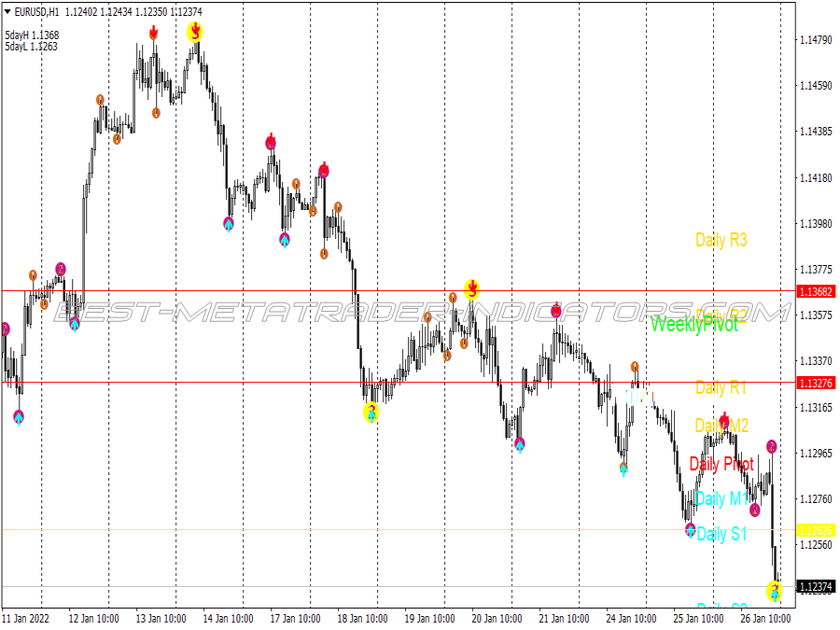Click the 1.12965 price scale value
Image resolution: width=840 pixels, height=630 pixels.
[x=816, y=454]
